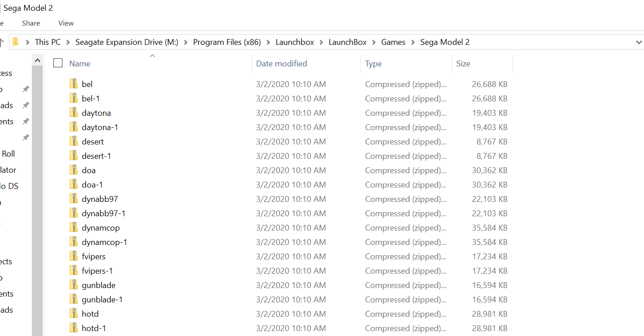Click Sega Model 2 breadcrumb
The width and height of the screenshot is (644, 336).
[x=445, y=42]
